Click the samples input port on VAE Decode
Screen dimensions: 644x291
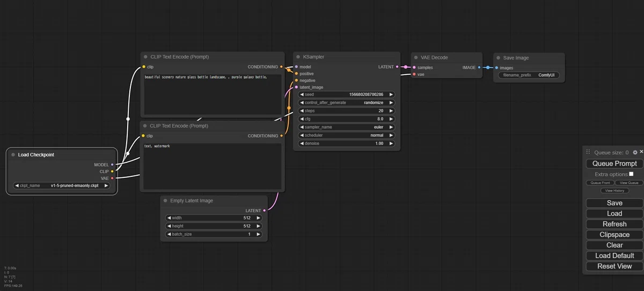(x=414, y=68)
